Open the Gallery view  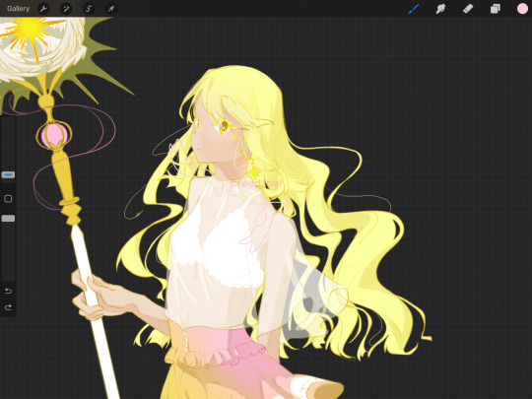pyautogui.click(x=18, y=9)
